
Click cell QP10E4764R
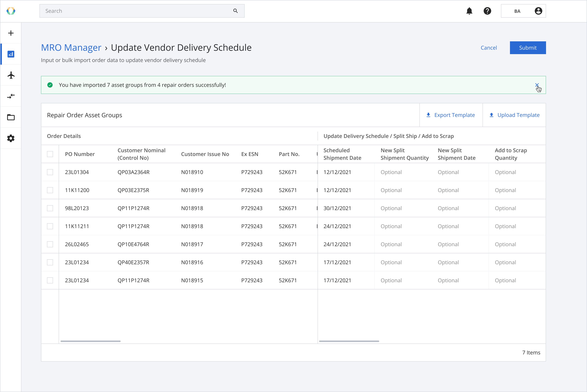pos(133,244)
